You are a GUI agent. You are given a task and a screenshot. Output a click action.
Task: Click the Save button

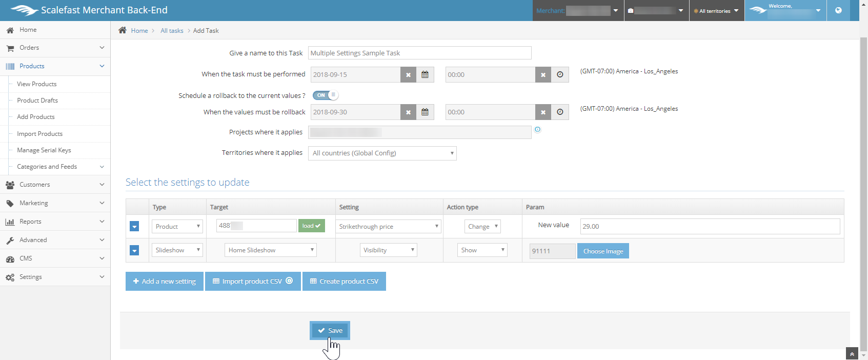[x=330, y=331]
